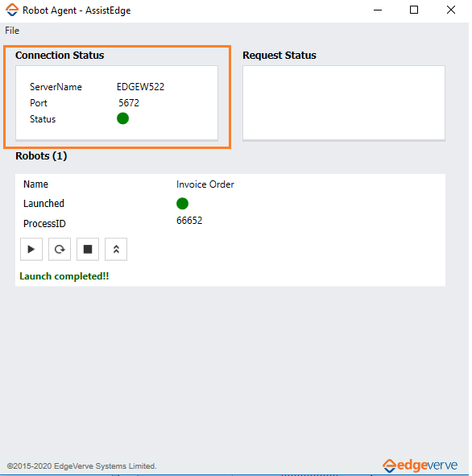Click the ProcessID value 66652
The image size is (472, 476).
[x=189, y=221]
